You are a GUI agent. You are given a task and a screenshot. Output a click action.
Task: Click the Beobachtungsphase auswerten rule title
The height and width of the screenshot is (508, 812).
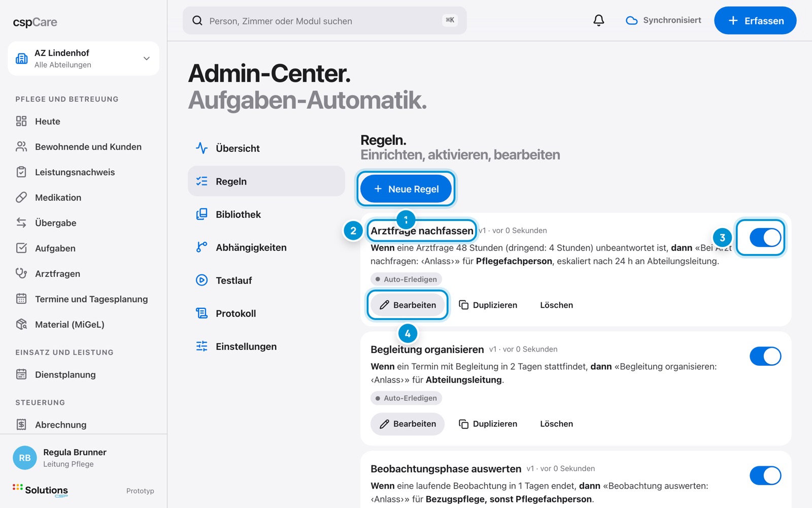(x=446, y=469)
